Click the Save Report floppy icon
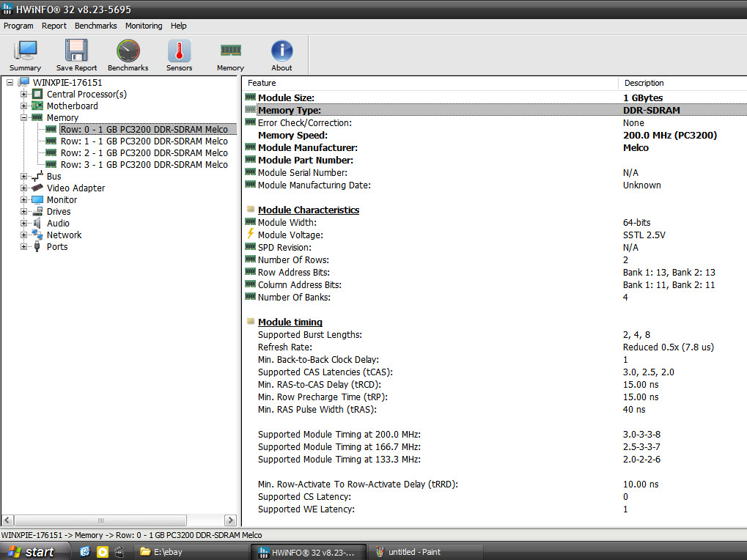This screenshot has height=560, width=747. click(76, 55)
